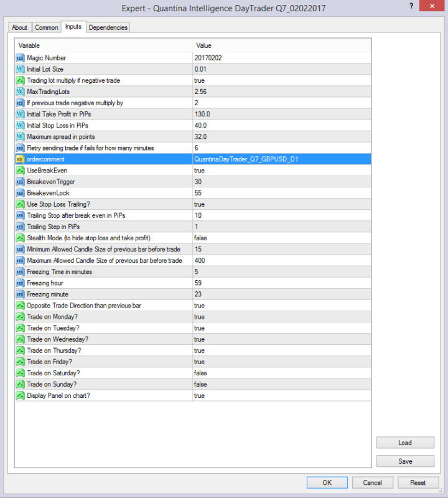Click the icon beside Maximum spread in points
The height and width of the screenshot is (498, 448).
pos(20,136)
